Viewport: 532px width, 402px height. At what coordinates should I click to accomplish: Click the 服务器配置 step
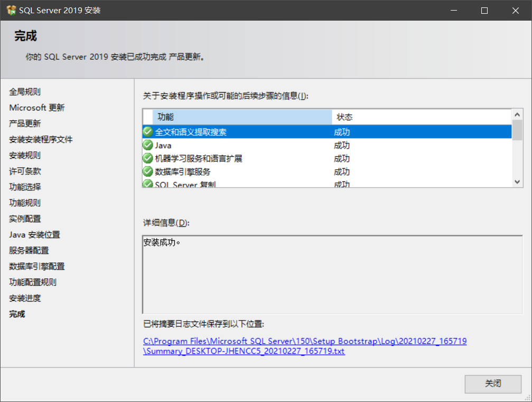tap(29, 250)
